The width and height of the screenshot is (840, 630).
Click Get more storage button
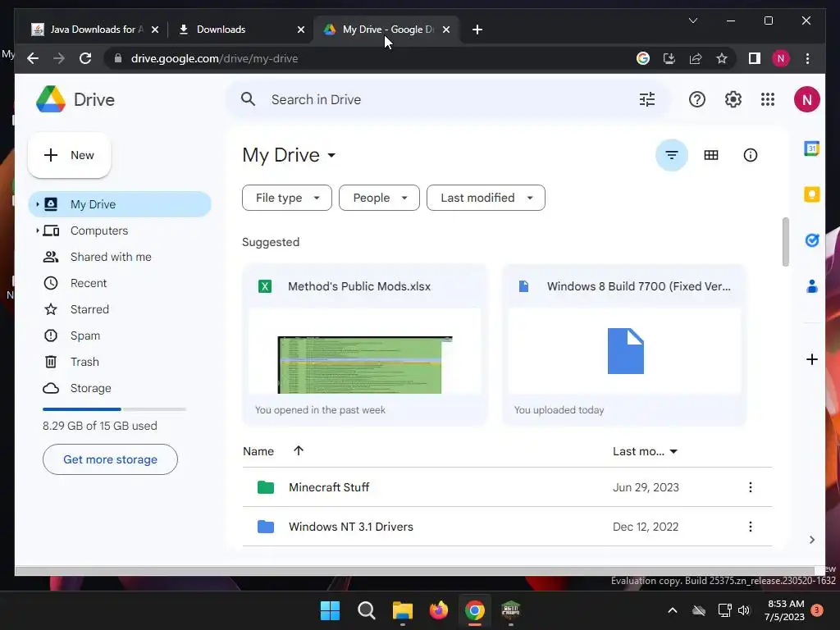[111, 459]
